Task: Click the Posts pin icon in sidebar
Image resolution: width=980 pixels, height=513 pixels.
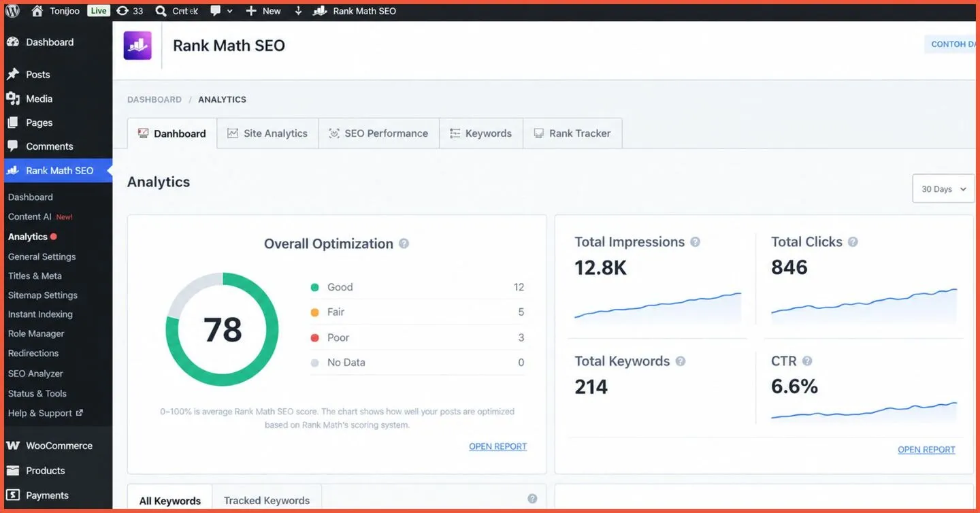Action: tap(12, 74)
